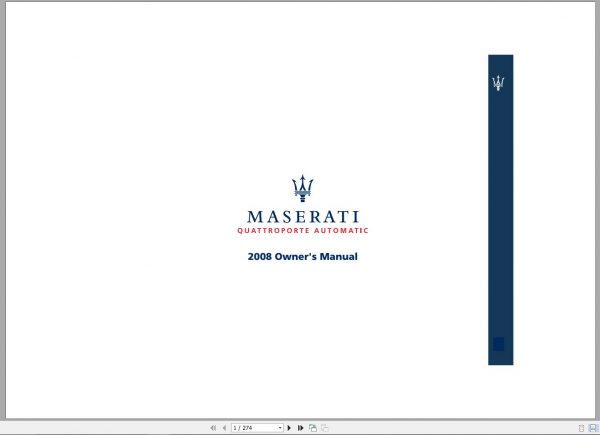Image resolution: width=600 pixels, height=435 pixels.
Task: Click the trident logo on blue spine
Action: (498, 83)
